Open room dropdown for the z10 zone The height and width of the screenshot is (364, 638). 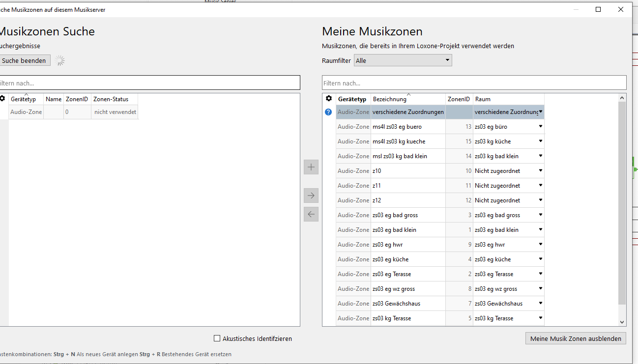pos(541,171)
